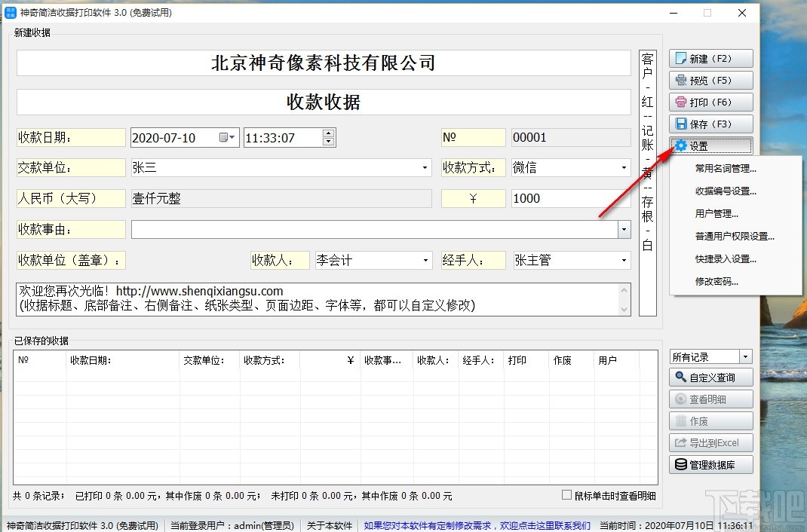Viewport: 807px width, 532px height.
Task: Click the 新建 new receipt icon
Action: pyautogui.click(x=680, y=58)
